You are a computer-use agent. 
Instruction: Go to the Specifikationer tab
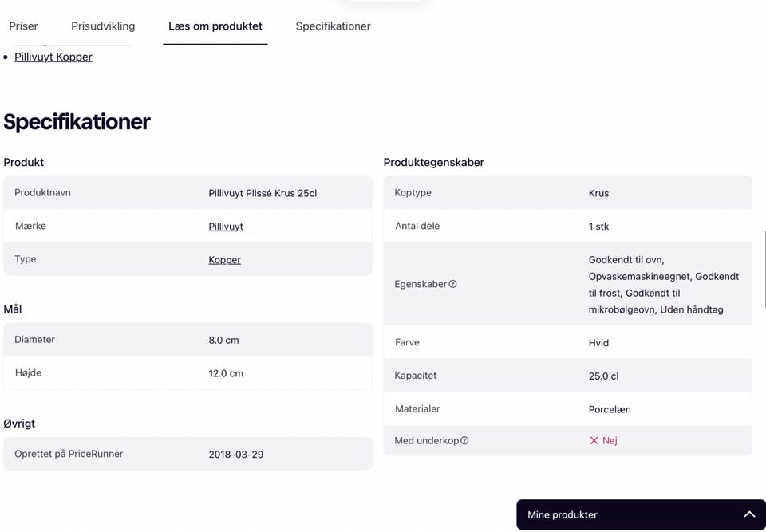pos(333,26)
